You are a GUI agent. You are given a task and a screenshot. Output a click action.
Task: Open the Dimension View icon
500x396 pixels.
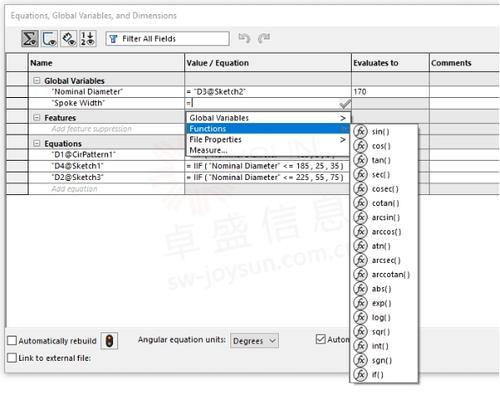(x=69, y=39)
